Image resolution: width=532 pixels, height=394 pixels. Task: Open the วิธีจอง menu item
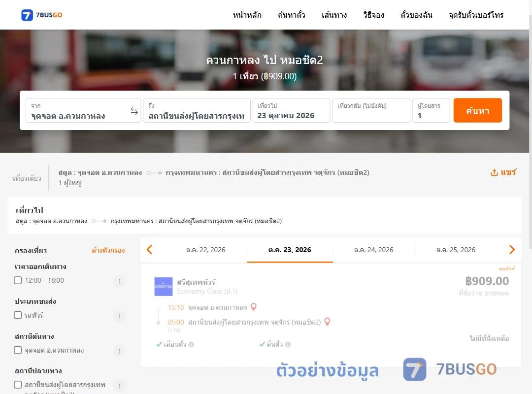click(373, 15)
